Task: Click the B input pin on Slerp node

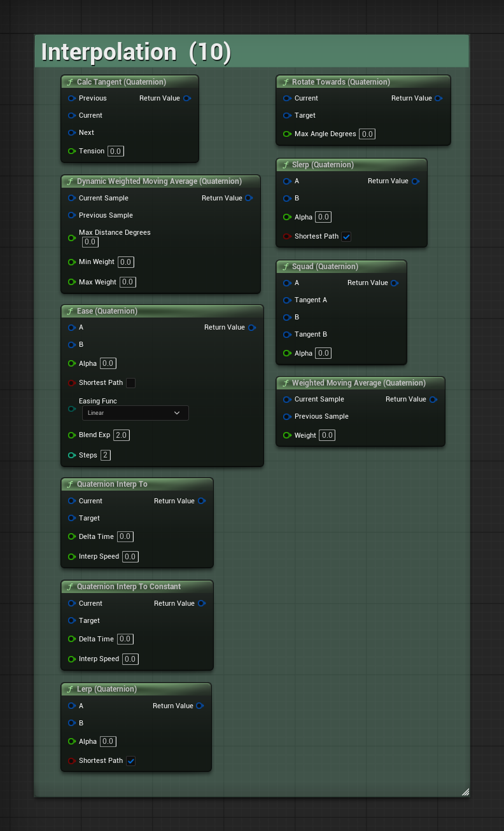Action: point(288,198)
